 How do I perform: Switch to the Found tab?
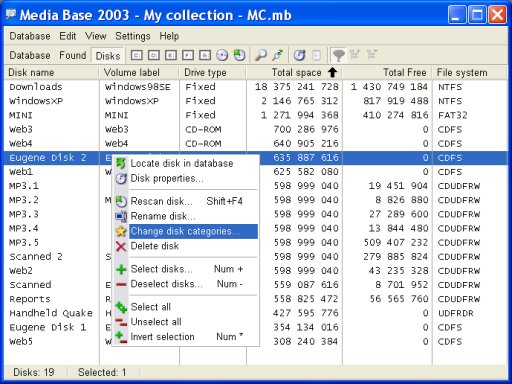point(73,55)
